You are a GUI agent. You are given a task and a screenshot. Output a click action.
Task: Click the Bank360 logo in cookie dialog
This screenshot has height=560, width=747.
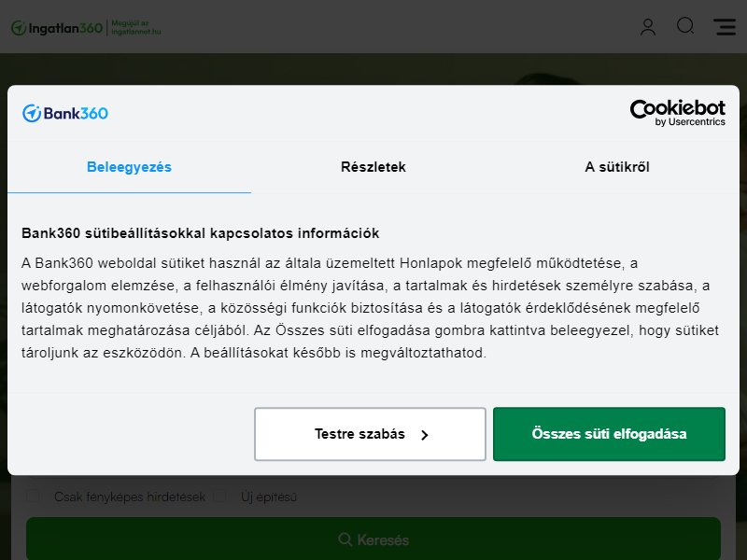click(65, 113)
